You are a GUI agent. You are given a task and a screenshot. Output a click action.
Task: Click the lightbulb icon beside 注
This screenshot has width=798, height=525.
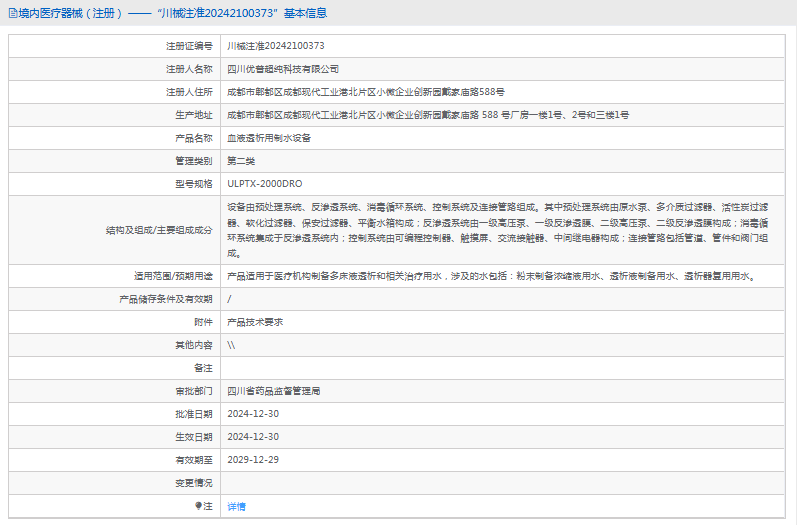(x=198, y=506)
